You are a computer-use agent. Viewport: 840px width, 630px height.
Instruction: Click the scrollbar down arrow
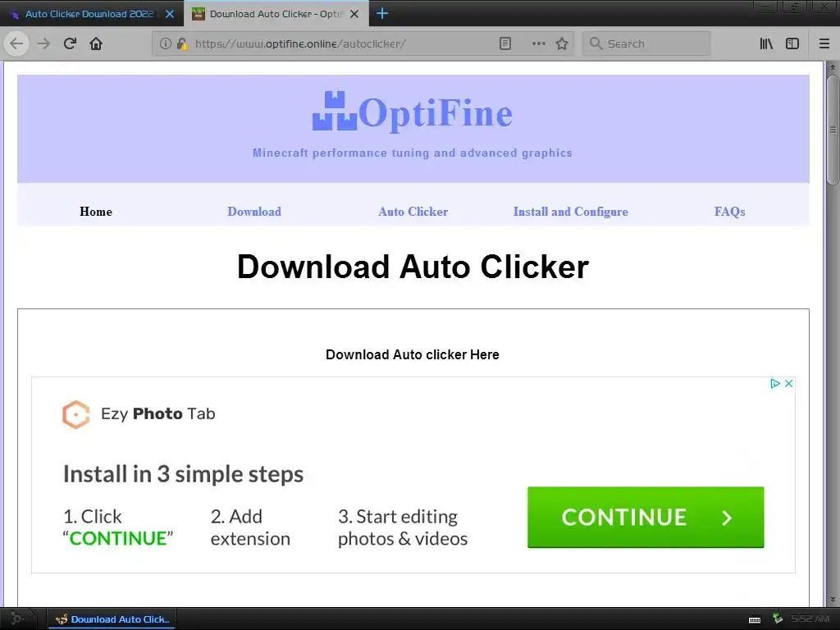tap(833, 600)
